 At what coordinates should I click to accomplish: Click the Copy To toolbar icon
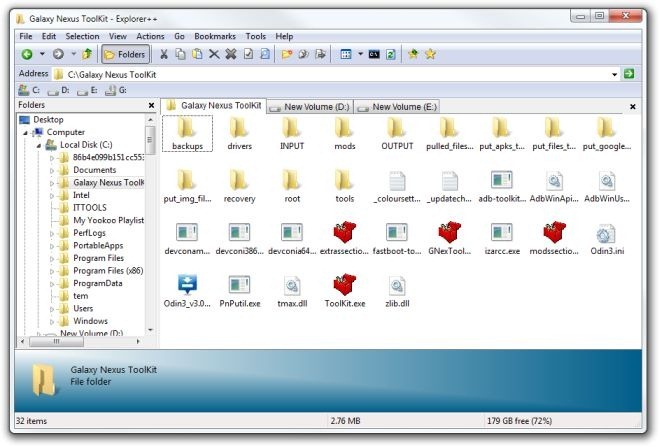(303, 54)
